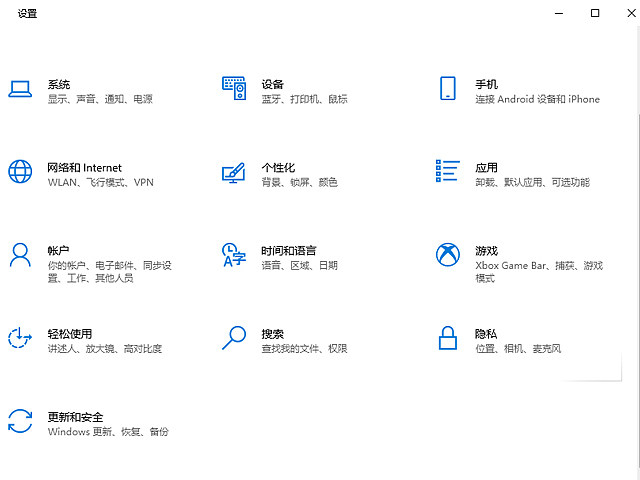
Task: Click the 时间和语言 clock letter icon
Action: point(234,255)
